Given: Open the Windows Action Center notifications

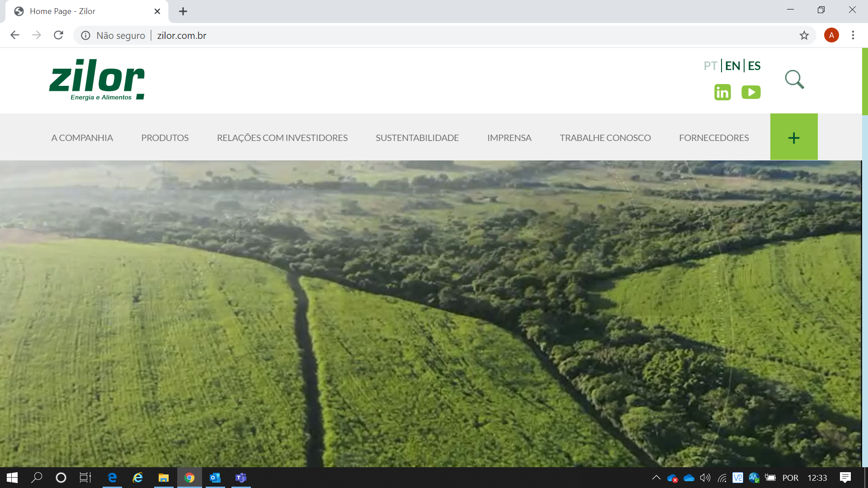Looking at the screenshot, I should click(845, 478).
